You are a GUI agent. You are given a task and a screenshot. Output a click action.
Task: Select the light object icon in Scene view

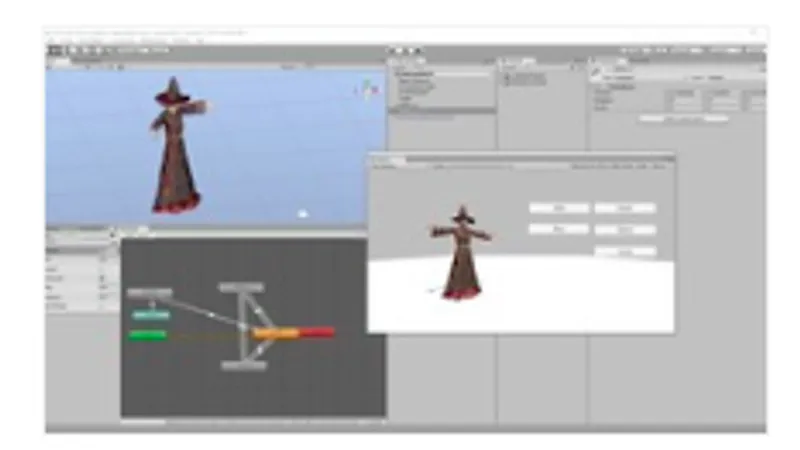[303, 214]
